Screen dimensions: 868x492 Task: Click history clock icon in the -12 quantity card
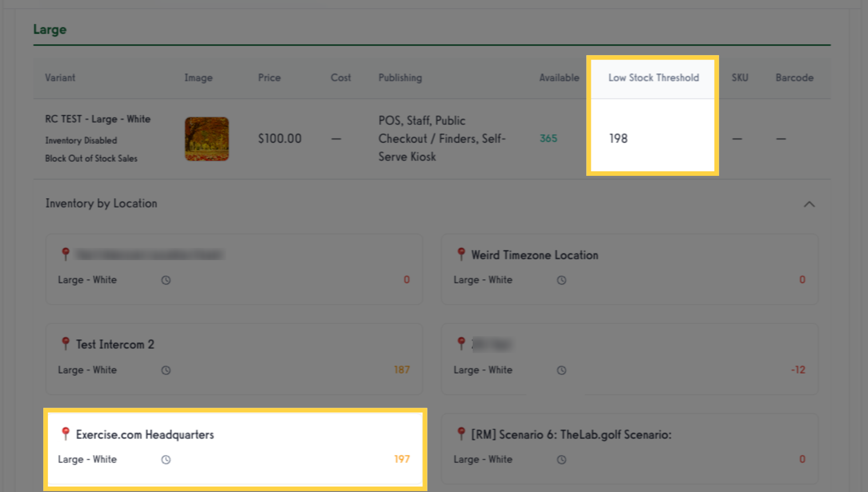562,370
